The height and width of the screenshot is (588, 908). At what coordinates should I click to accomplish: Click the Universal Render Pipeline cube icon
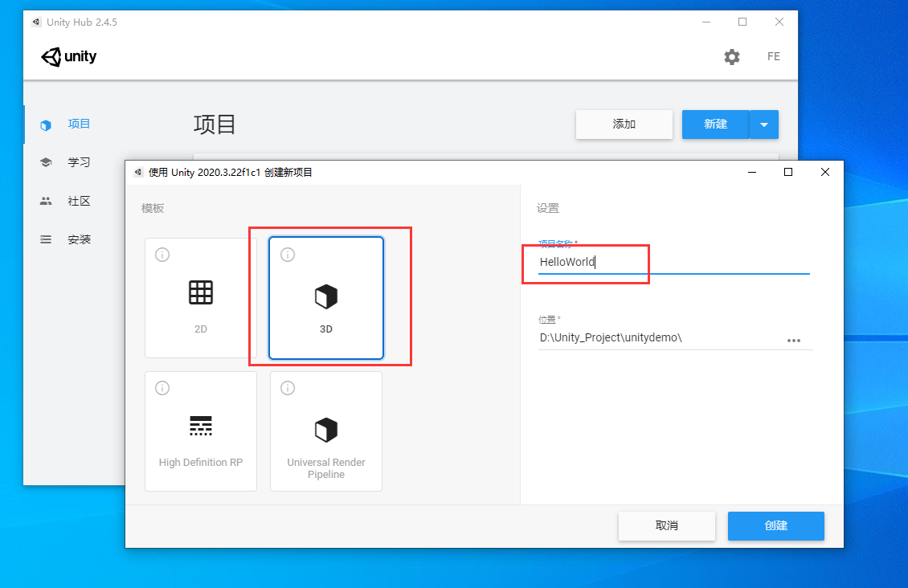[x=326, y=430]
